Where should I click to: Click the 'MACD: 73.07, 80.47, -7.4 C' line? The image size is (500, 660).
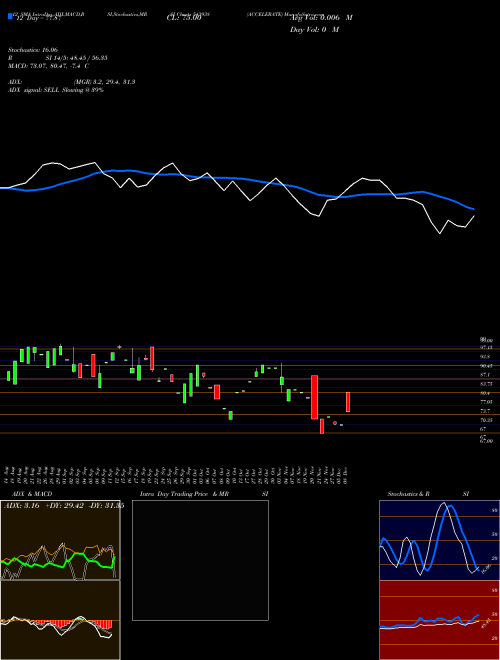[48, 66]
